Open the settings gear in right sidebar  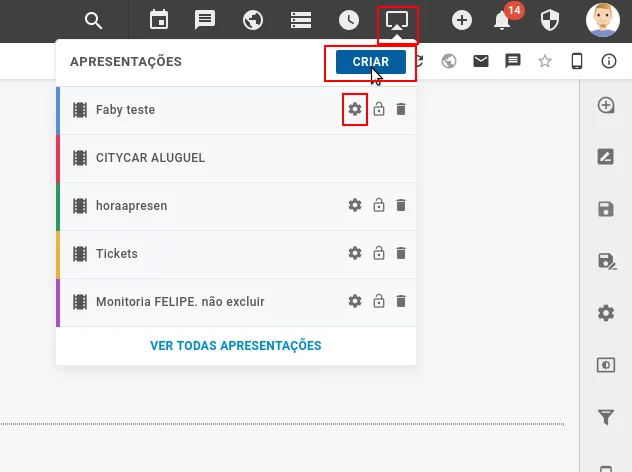coord(605,313)
